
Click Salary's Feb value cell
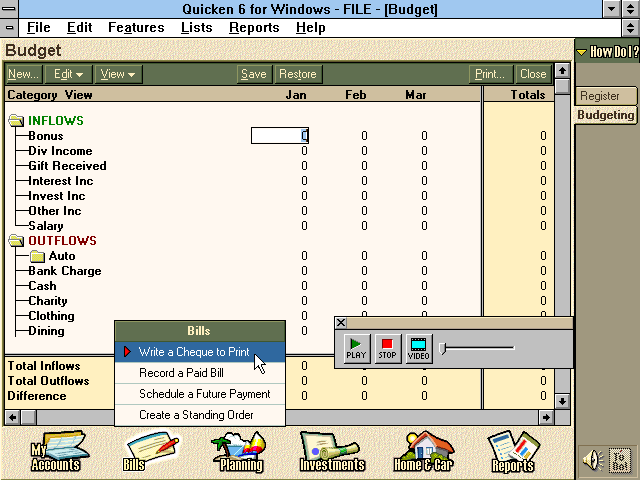364,226
